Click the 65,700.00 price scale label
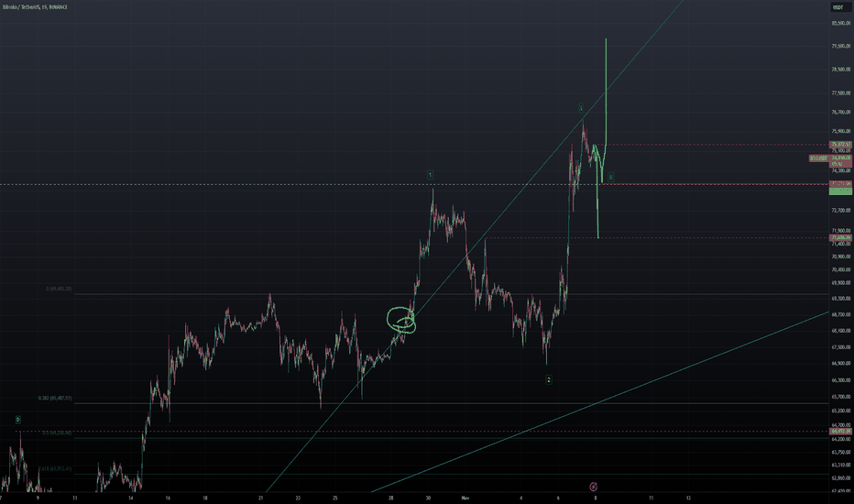 coord(841,397)
